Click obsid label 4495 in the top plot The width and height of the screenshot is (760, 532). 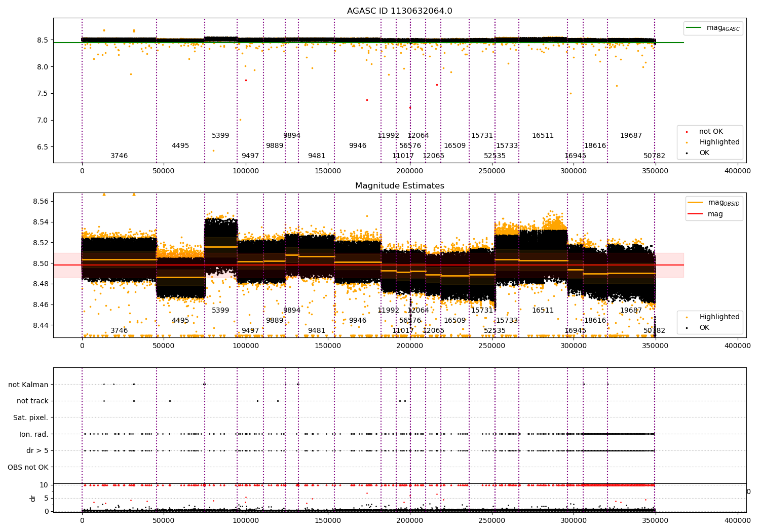180,145
